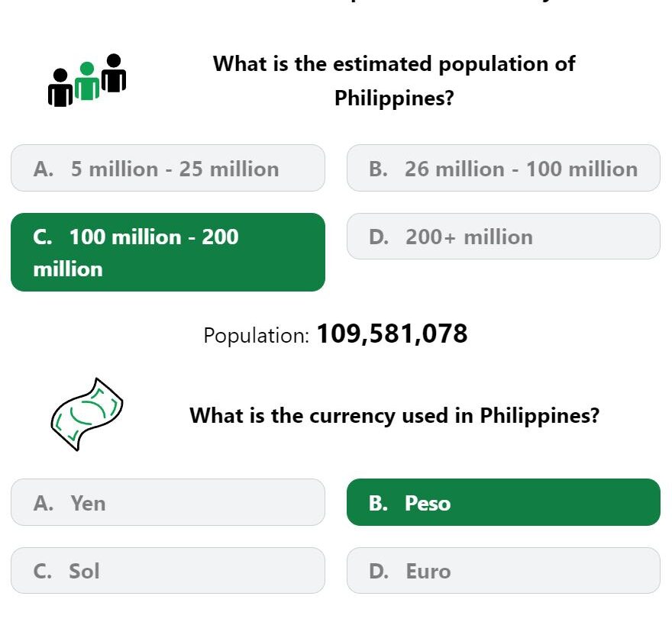The image size is (672, 622).
Task: Choose Yen as the currency answer
Action: pos(168,502)
